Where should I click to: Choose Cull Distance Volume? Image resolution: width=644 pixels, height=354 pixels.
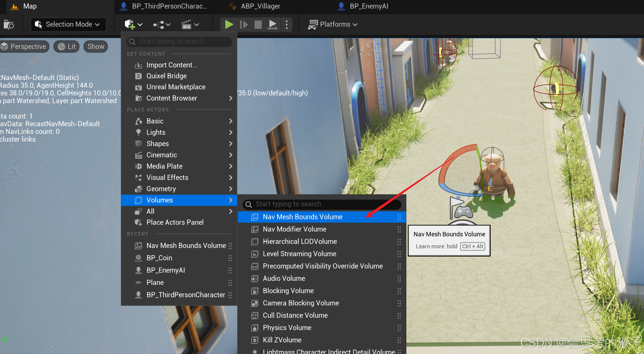[x=322, y=315]
